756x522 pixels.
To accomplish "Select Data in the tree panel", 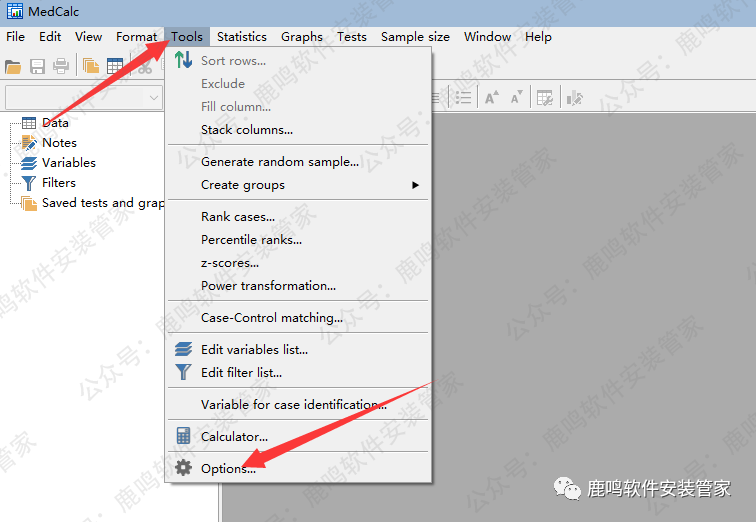I will pos(55,123).
